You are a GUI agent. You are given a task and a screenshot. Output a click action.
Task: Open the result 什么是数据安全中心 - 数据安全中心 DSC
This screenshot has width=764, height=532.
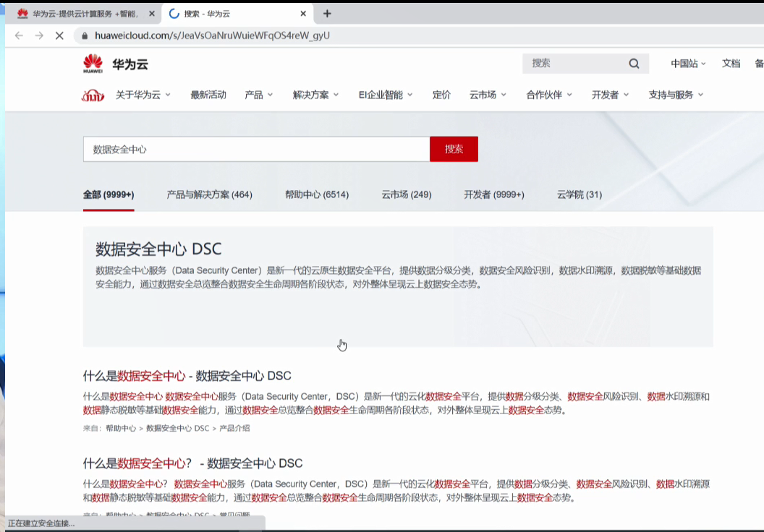pyautogui.click(x=187, y=376)
